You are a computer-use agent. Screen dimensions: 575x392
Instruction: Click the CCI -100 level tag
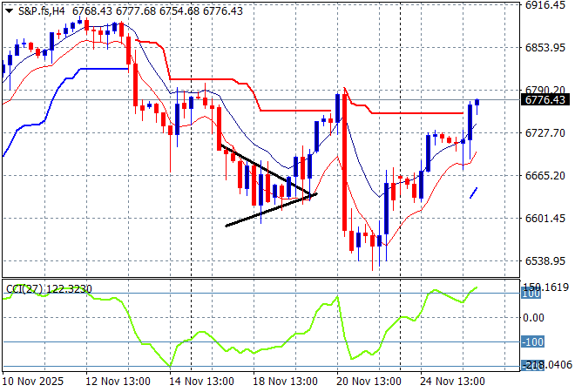(533, 342)
